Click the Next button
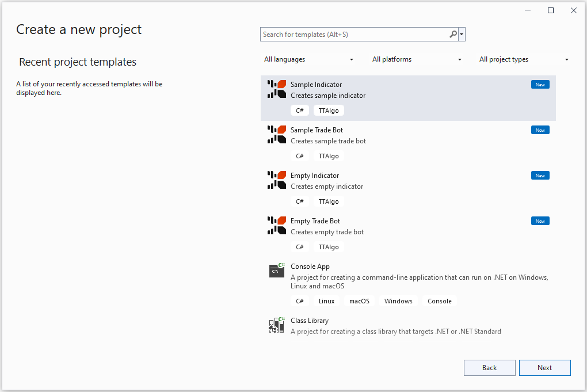The image size is (587, 392). (x=544, y=368)
